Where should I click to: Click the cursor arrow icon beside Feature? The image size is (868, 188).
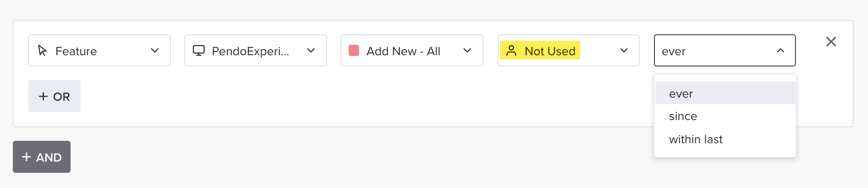42,50
